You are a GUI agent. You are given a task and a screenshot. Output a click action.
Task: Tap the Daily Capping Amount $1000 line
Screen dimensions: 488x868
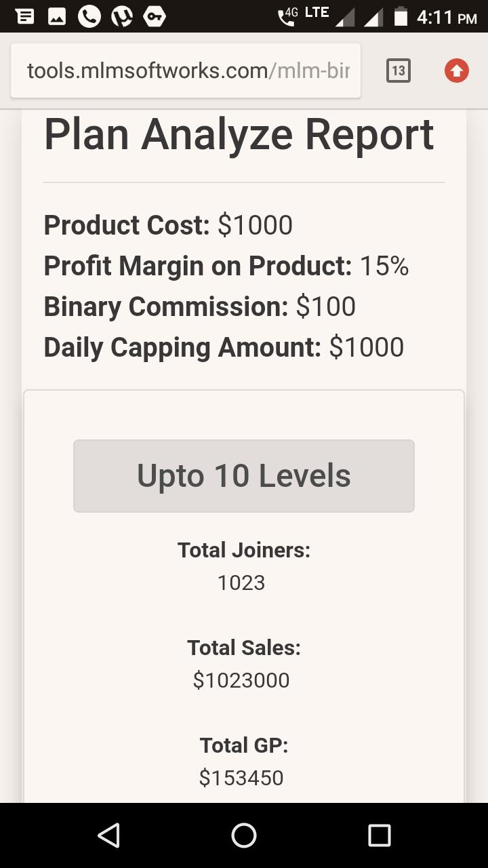(x=224, y=347)
